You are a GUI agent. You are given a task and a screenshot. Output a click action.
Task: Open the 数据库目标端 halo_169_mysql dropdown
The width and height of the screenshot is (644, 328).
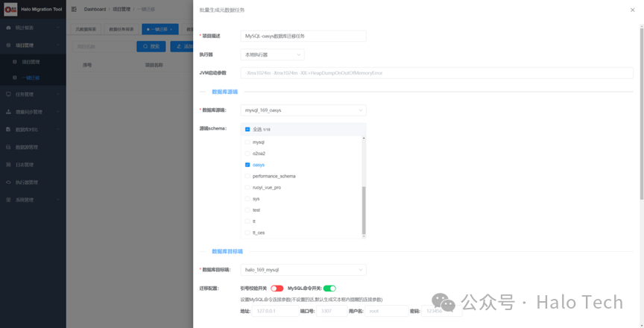tap(303, 270)
